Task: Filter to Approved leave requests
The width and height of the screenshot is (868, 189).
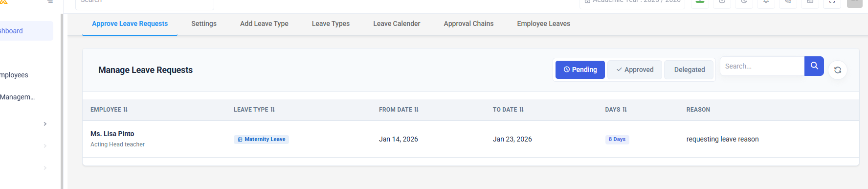Action: [635, 70]
